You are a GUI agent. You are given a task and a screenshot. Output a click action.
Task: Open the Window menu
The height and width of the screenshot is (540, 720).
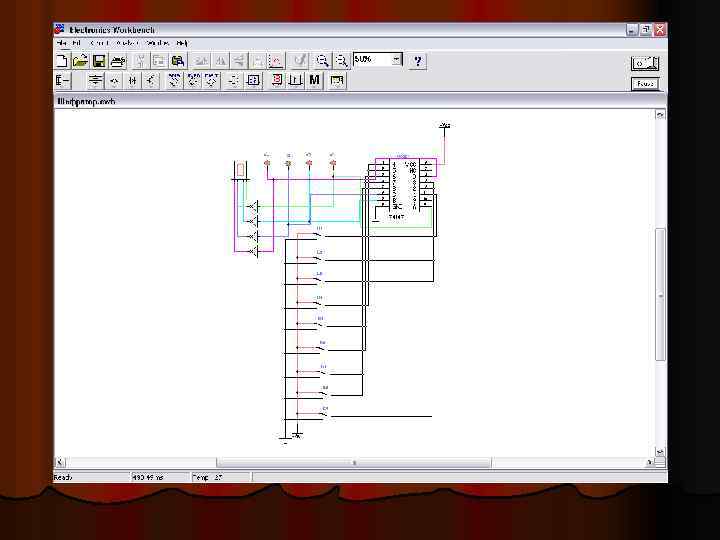click(x=158, y=43)
